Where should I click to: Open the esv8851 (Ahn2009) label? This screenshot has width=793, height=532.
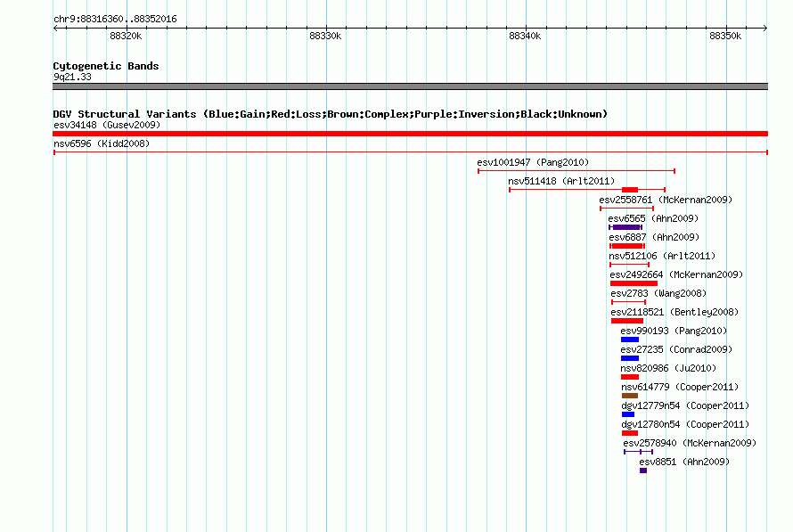[684, 462]
